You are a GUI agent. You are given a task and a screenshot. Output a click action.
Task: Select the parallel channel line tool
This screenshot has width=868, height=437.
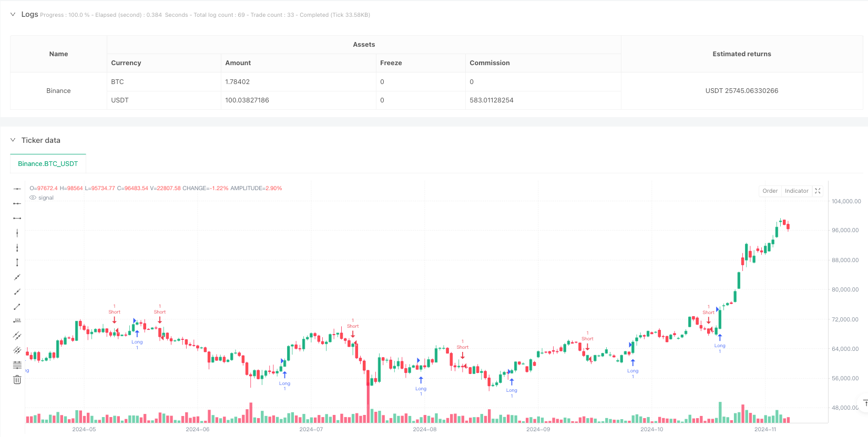(x=17, y=336)
